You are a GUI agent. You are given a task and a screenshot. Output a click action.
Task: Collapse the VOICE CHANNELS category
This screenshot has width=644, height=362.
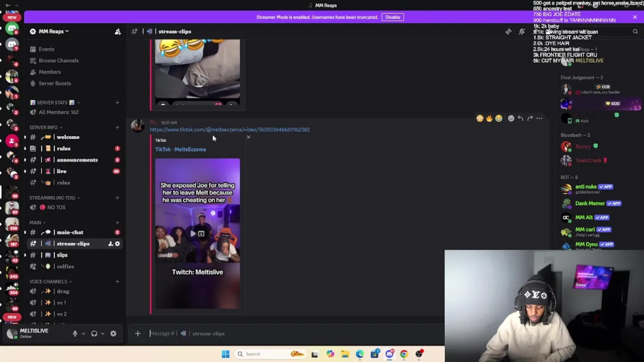(50, 282)
